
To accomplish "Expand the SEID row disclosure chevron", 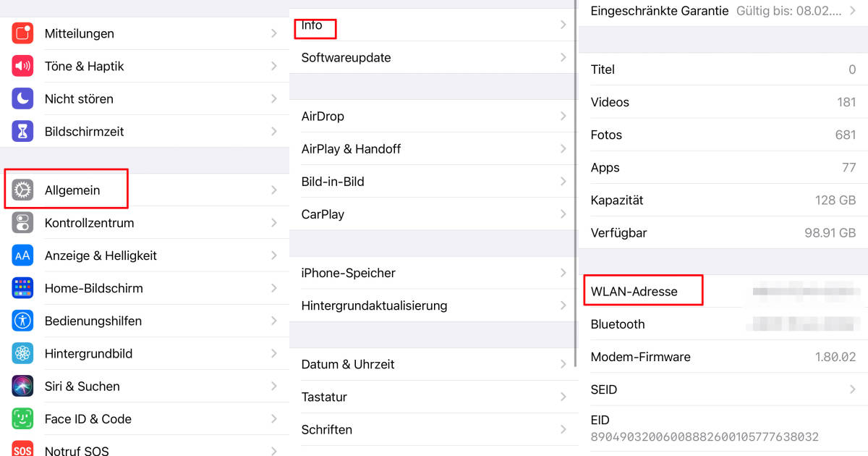I will [x=852, y=389].
